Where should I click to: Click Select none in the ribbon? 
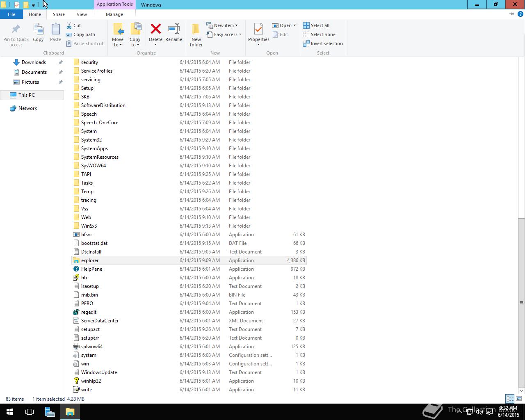319,34
